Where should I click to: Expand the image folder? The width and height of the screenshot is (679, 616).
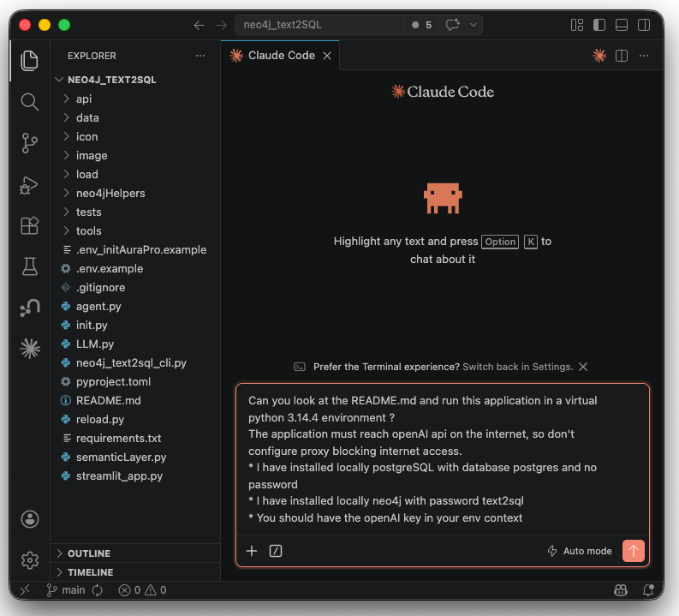click(135, 156)
